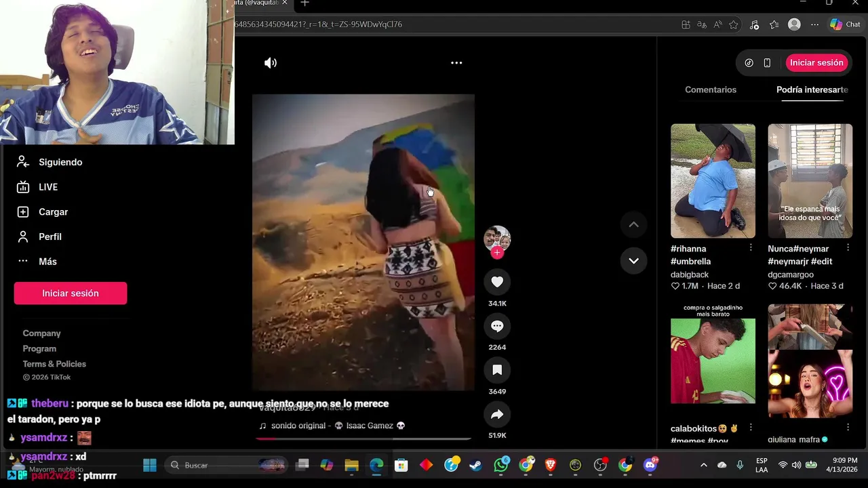Viewport: 868px width, 488px height.
Task: Open Discord from the taskbar
Action: tap(650, 465)
